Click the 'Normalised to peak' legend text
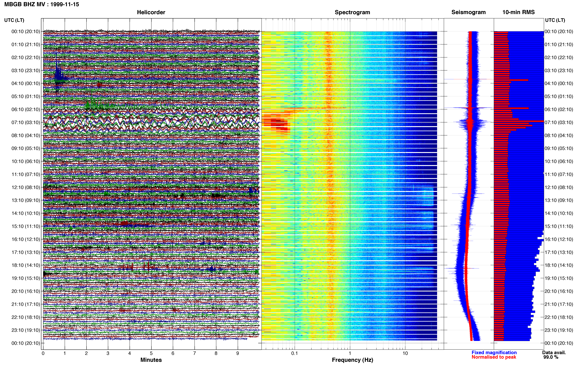The image size is (588, 368). coord(494,357)
